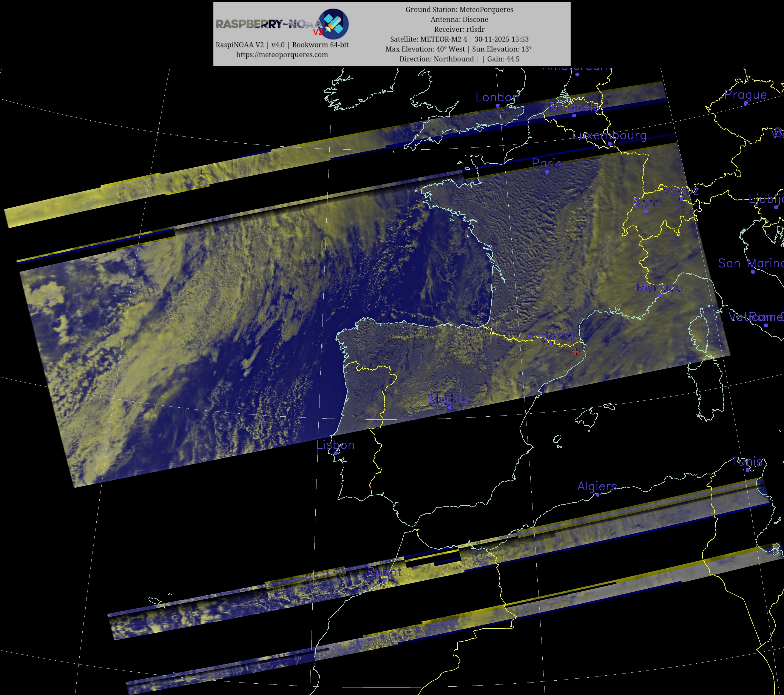Click the Algiers city marker dot
The height and width of the screenshot is (695, 784).
click(x=597, y=494)
